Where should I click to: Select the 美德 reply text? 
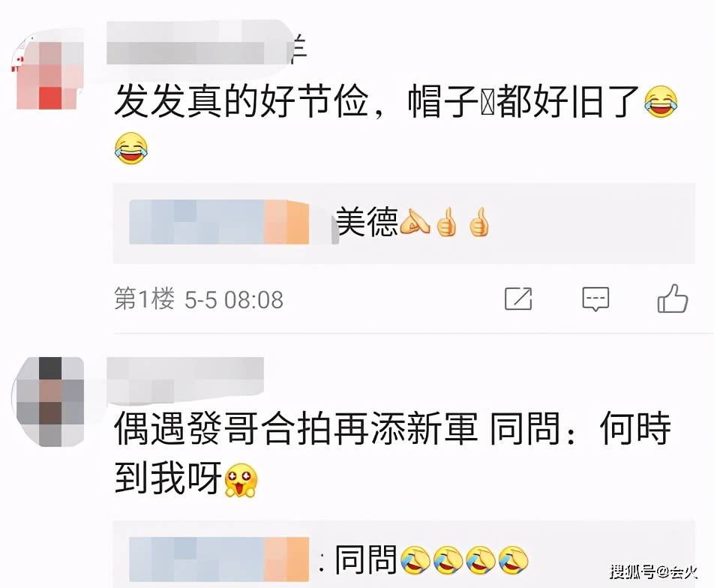tap(367, 222)
